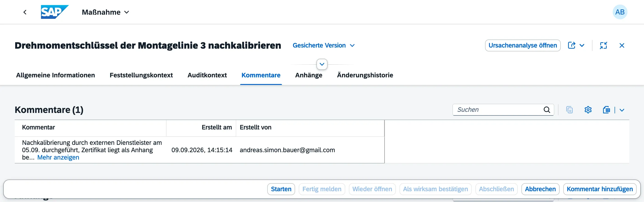This screenshot has width=644, height=202.
Task: Click Kommentar hinzufügen button
Action: tap(600, 189)
